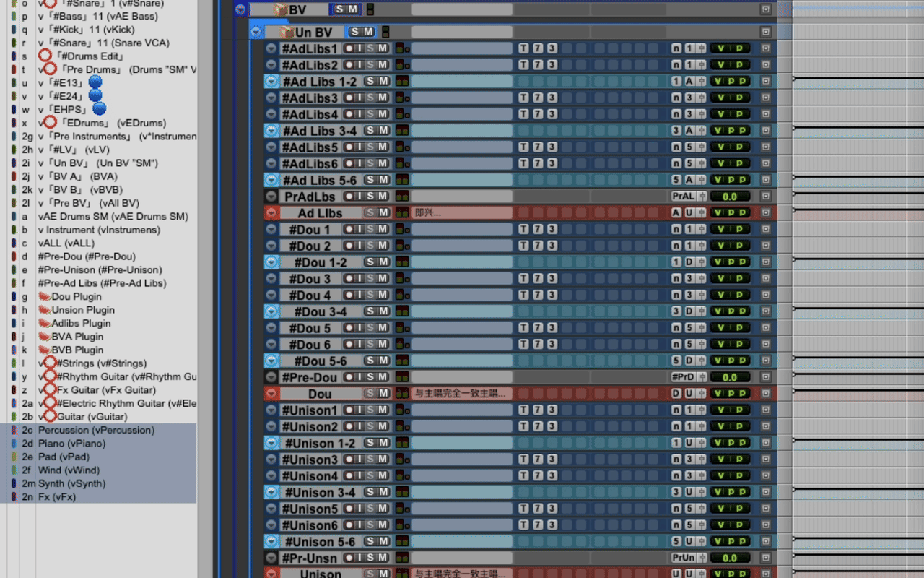Open the 7 insert on #AdLibs4
This screenshot has width=924, height=578.
[538, 114]
